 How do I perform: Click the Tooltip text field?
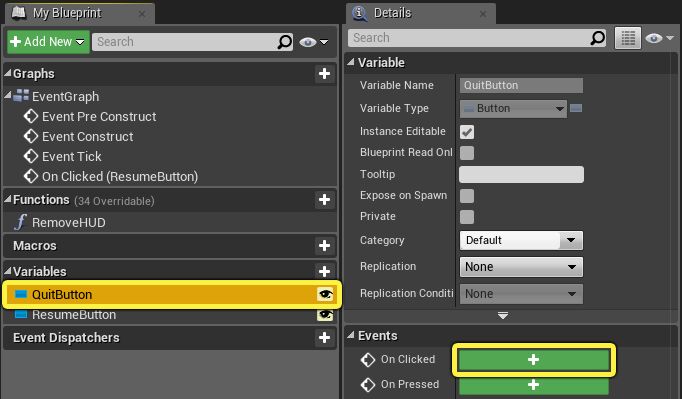pyautogui.click(x=522, y=174)
